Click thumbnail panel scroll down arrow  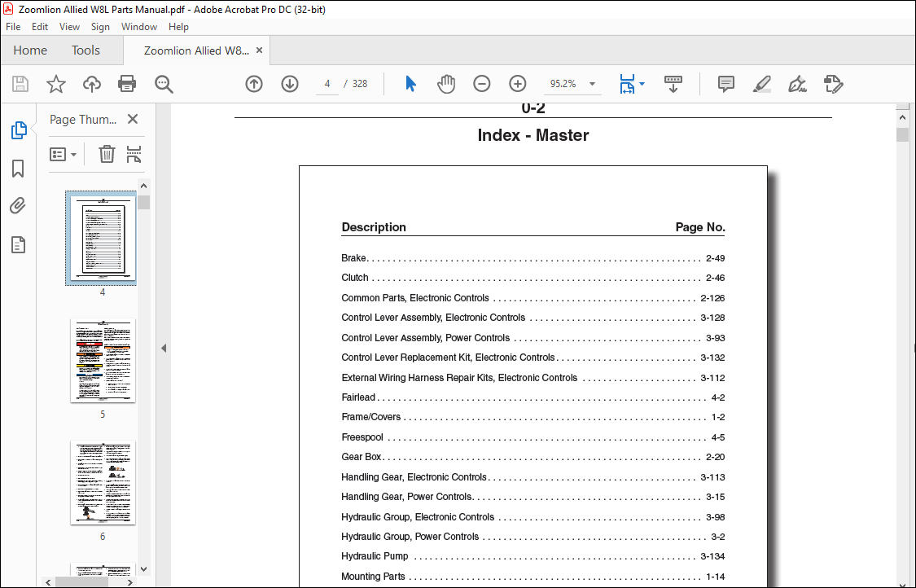coord(143,568)
